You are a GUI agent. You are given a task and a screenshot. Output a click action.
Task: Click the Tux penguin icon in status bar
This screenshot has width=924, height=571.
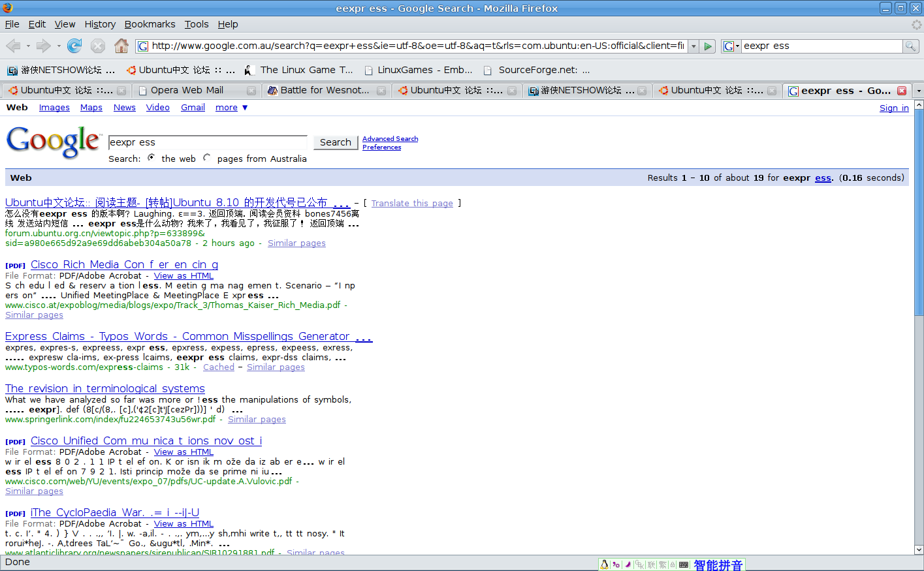[605, 564]
